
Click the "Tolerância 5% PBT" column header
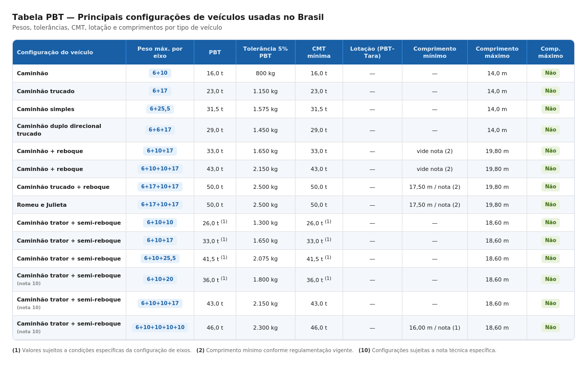click(265, 52)
